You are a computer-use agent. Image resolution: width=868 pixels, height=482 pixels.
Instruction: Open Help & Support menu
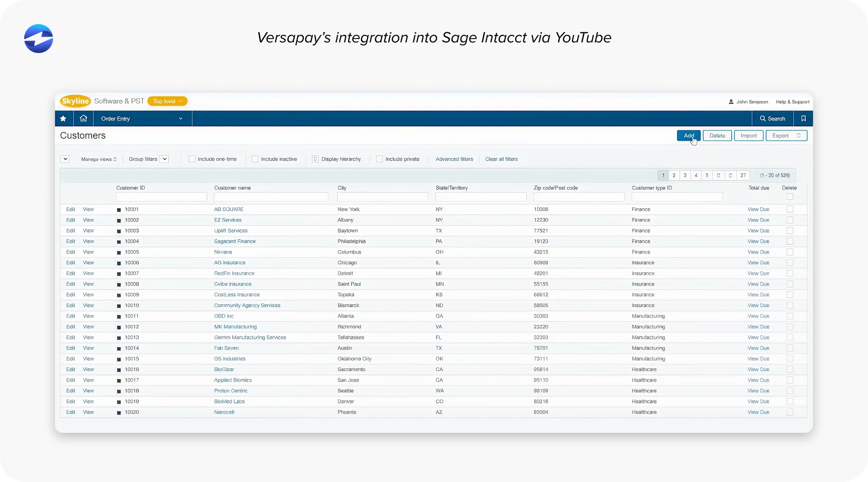tap(792, 102)
